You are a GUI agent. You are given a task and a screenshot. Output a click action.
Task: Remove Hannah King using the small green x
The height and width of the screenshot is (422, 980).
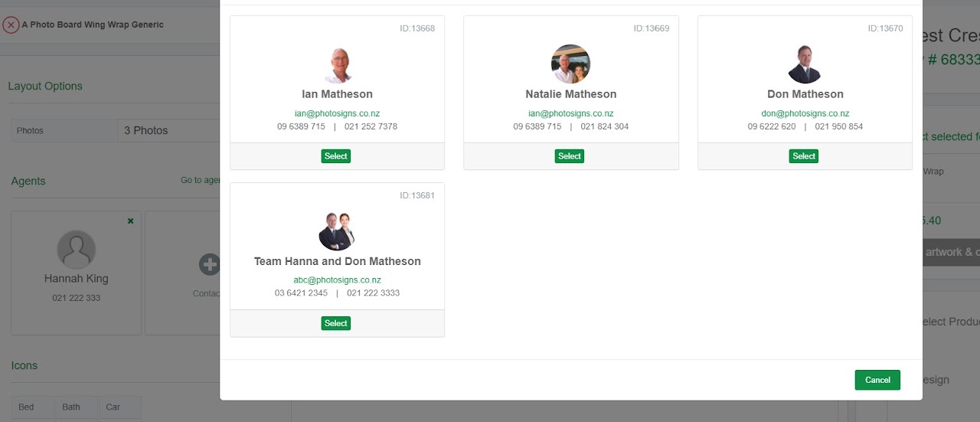coord(130,221)
